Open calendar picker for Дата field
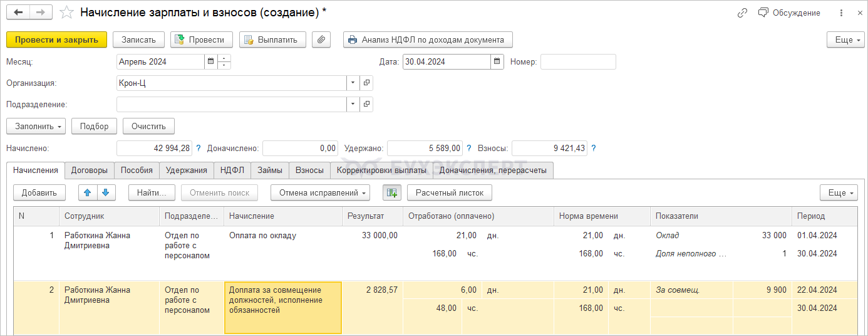Screen dimensions: 868x336 click(x=497, y=61)
